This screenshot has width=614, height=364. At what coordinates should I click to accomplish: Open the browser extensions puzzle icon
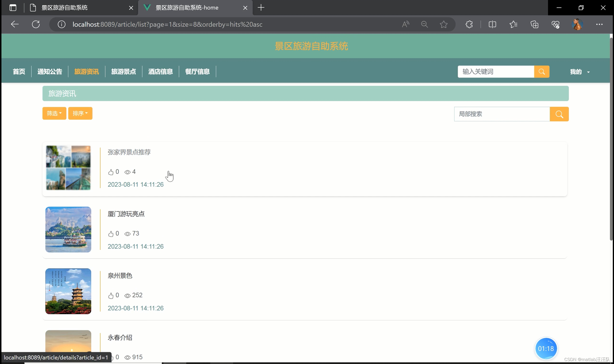pyautogui.click(x=469, y=24)
